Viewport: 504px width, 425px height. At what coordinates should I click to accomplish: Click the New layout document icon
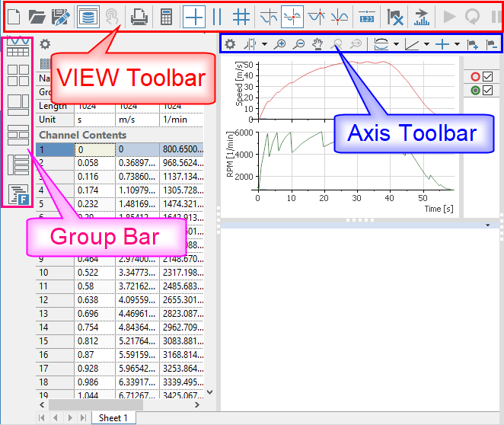[x=15, y=16]
